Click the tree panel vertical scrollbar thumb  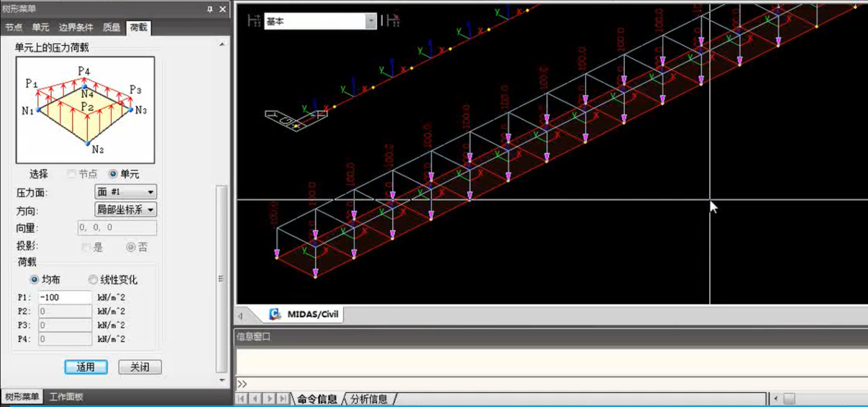222,279
